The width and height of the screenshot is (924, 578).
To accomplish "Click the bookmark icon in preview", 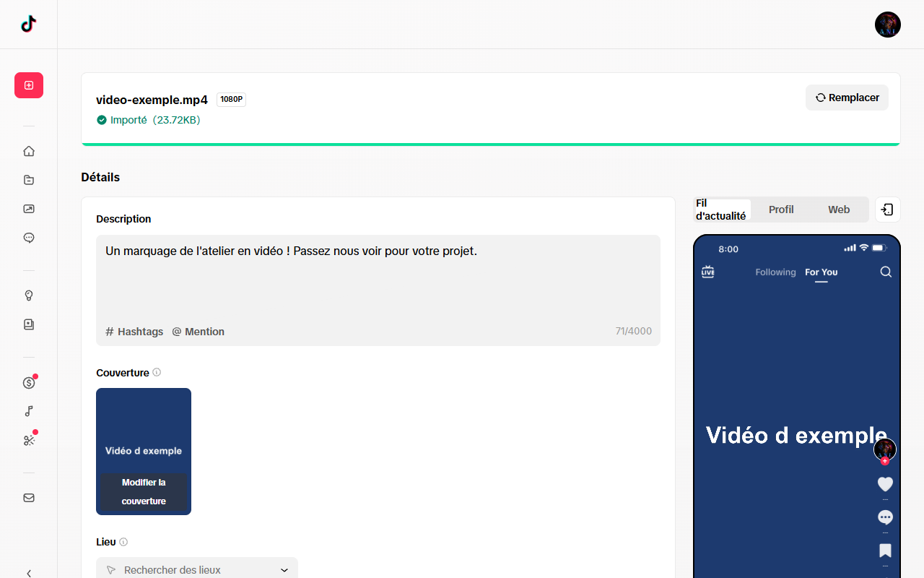I will pos(885,551).
